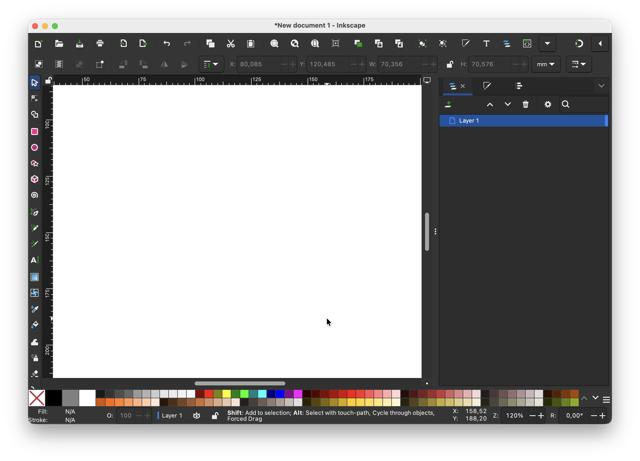Screen dimensions: 640x461
Task: Pick the black color swatch
Action: tap(53, 398)
